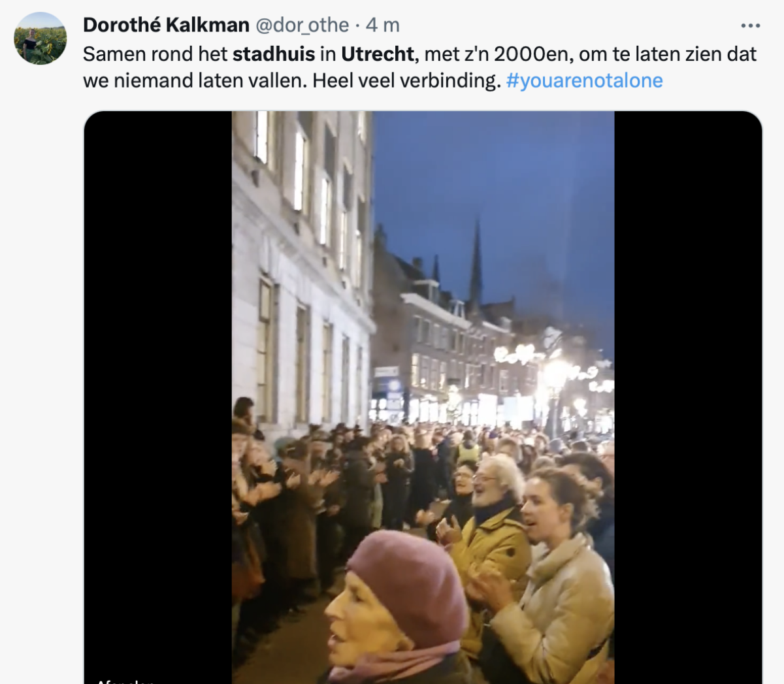Open the @dor_othe handle link
Screen dimensions: 784x684
tap(302, 25)
